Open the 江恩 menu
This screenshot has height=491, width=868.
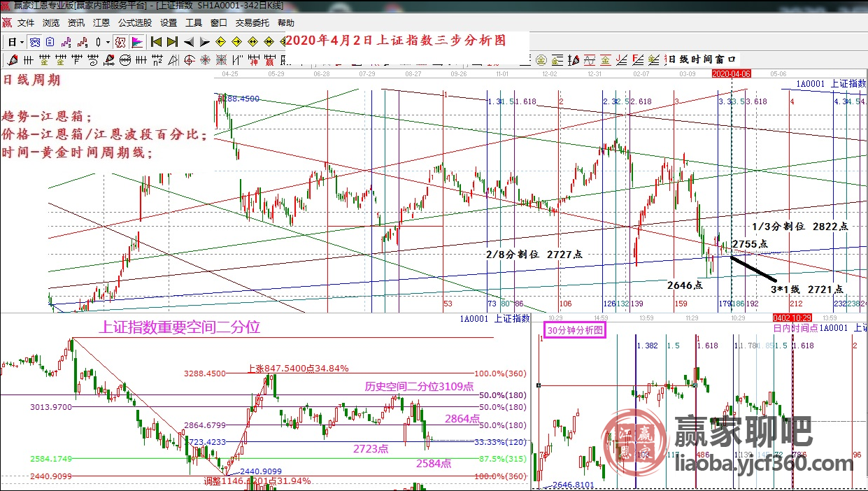tap(101, 22)
